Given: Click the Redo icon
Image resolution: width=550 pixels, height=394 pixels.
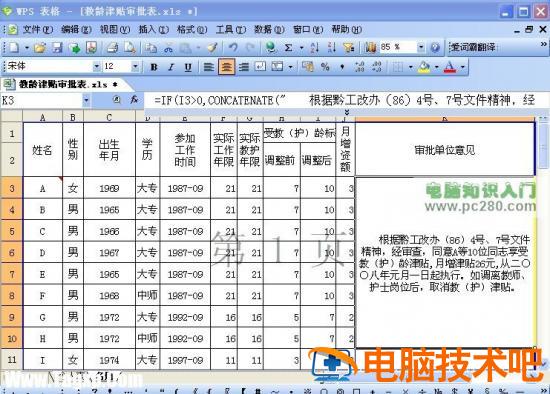Looking at the screenshot, I should (250, 47).
